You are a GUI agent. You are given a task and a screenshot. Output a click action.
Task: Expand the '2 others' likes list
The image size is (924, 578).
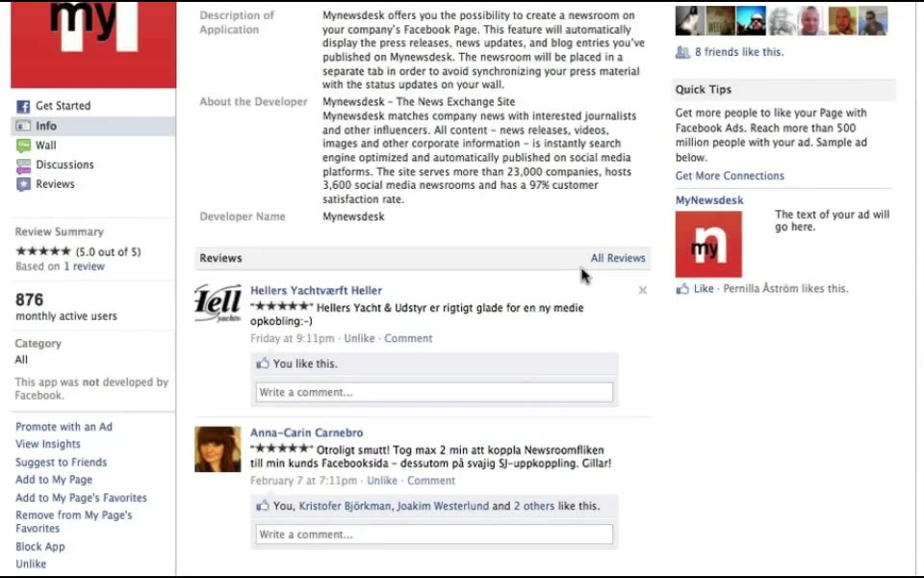tap(534, 506)
